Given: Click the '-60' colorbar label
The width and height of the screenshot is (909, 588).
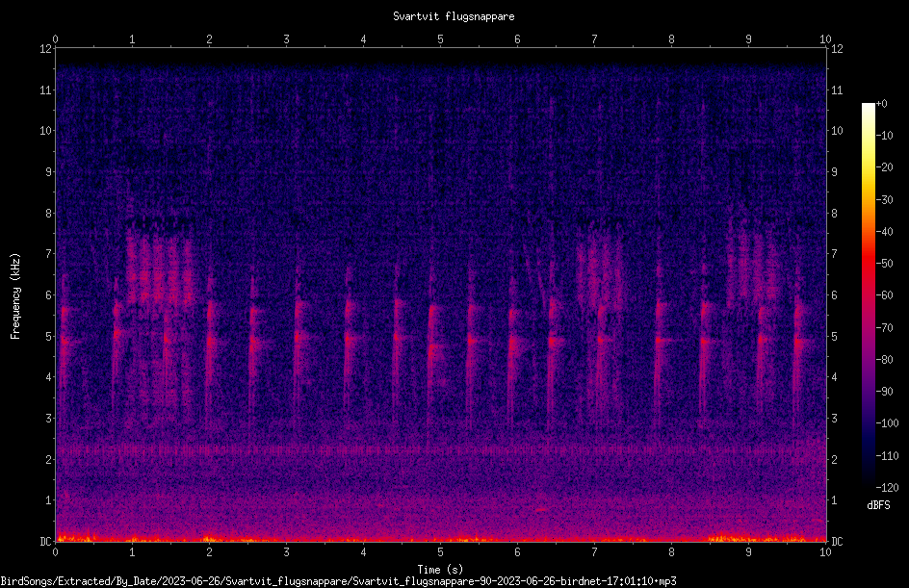Looking at the screenshot, I should (884, 295).
